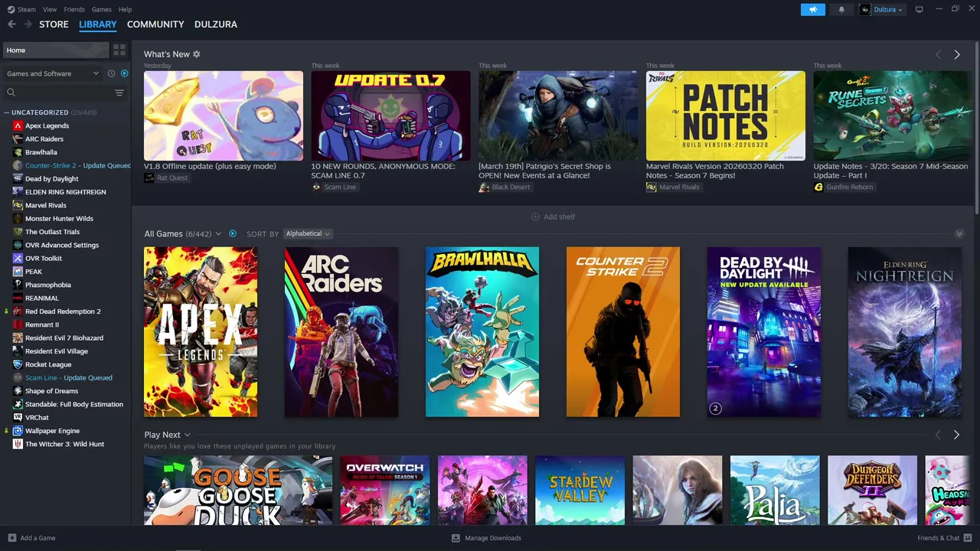Open the Friends menu
This screenshot has height=551, width=980.
click(x=74, y=9)
